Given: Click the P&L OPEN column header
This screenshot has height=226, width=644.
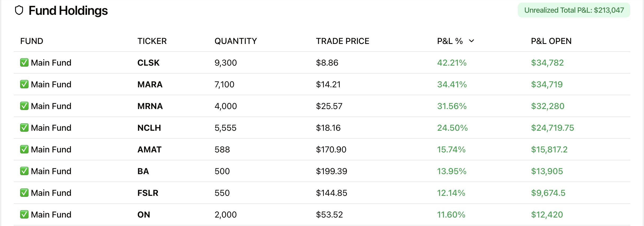Looking at the screenshot, I should click(551, 41).
